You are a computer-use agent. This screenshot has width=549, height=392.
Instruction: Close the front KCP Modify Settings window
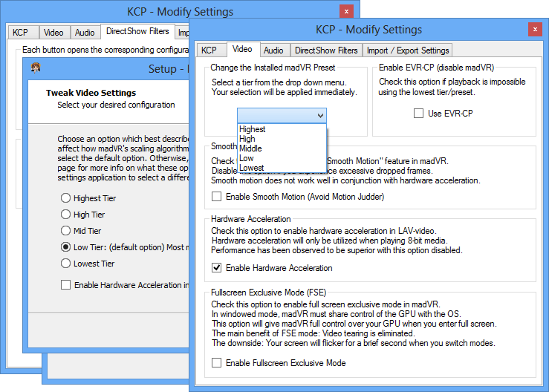[534, 30]
